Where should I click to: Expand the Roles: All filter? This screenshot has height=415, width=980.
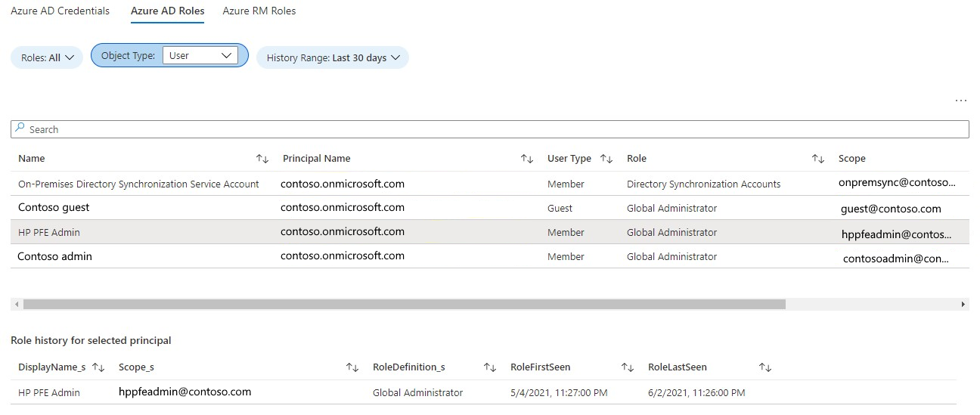click(x=47, y=57)
